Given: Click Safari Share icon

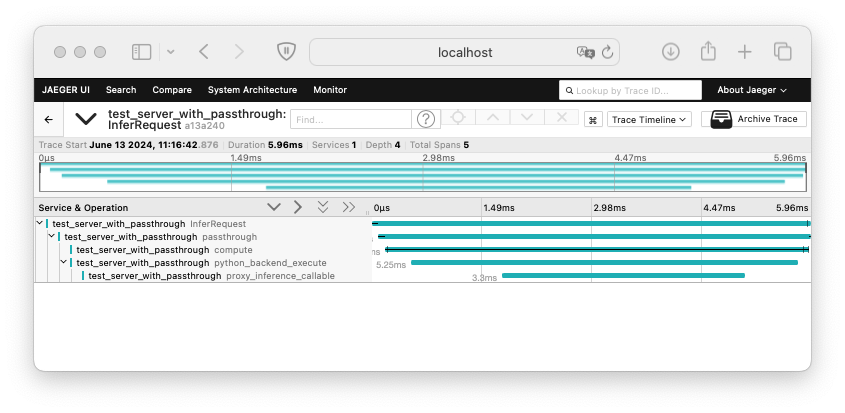Looking at the screenshot, I should click(x=708, y=52).
